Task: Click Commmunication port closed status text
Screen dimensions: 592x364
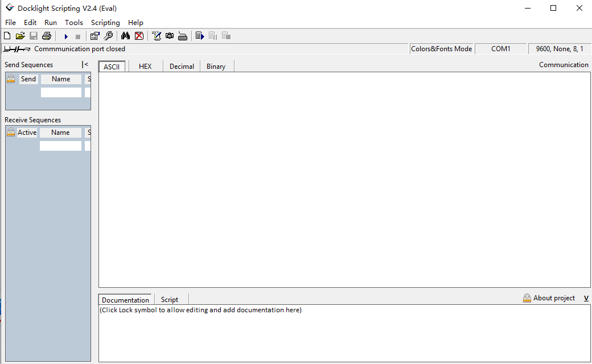Action: point(80,49)
